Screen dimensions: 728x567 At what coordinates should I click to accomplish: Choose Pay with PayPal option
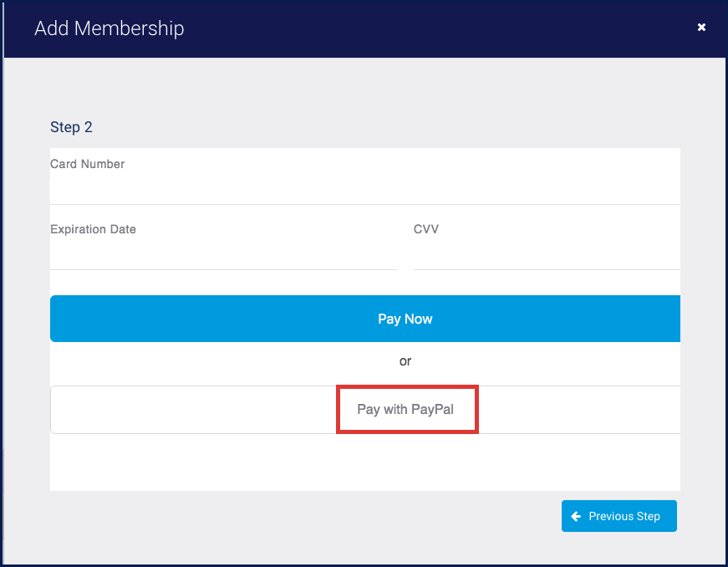406,410
